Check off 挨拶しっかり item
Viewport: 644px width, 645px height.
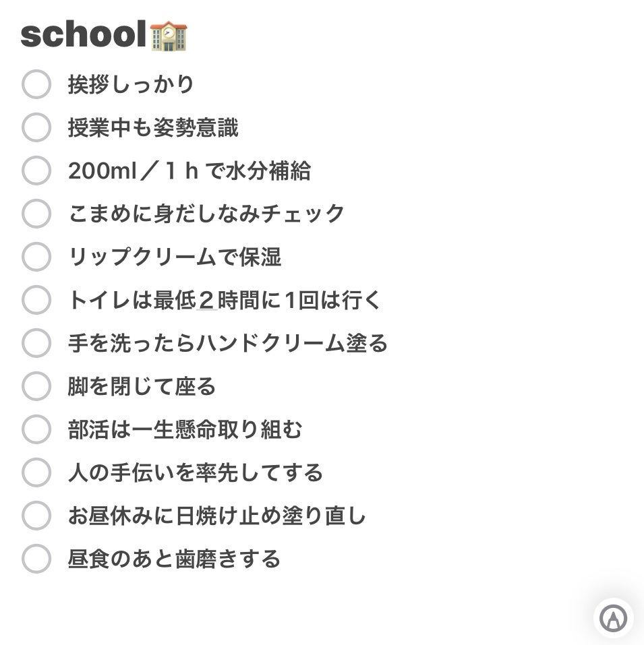(x=36, y=85)
